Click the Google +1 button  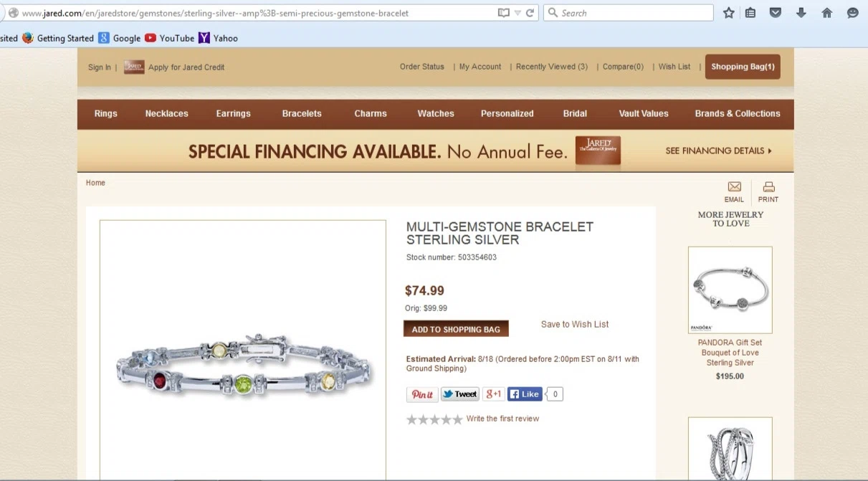pyautogui.click(x=493, y=394)
